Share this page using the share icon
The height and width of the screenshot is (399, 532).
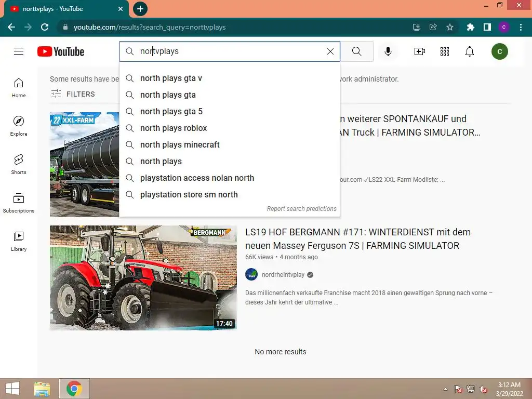point(433,27)
